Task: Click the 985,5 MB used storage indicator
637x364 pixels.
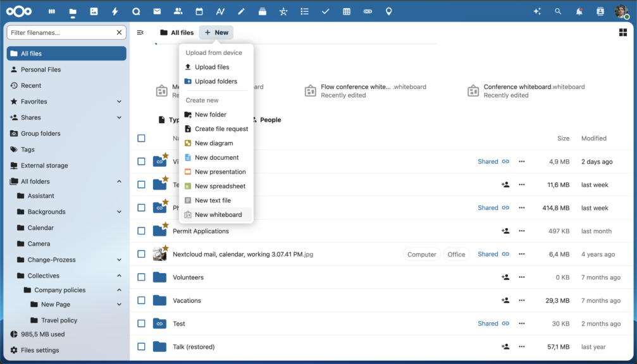Action: (x=42, y=334)
